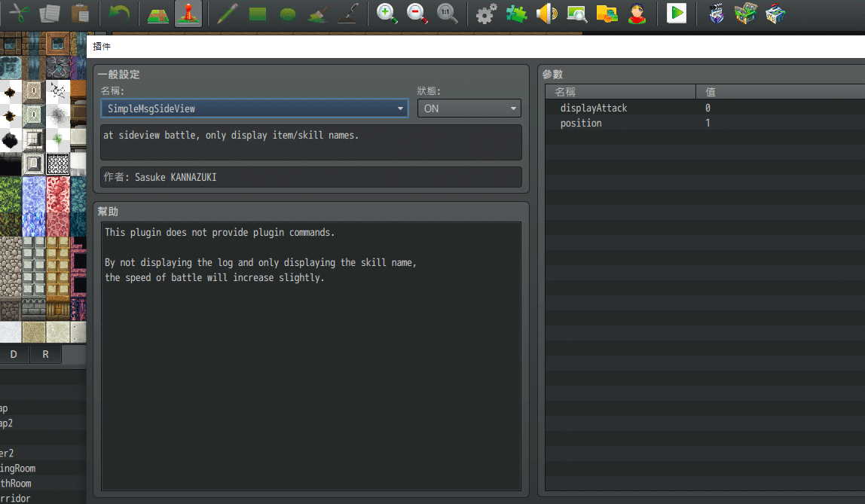
Task: Click the 名稱 column header in parameters
Action: (620, 92)
